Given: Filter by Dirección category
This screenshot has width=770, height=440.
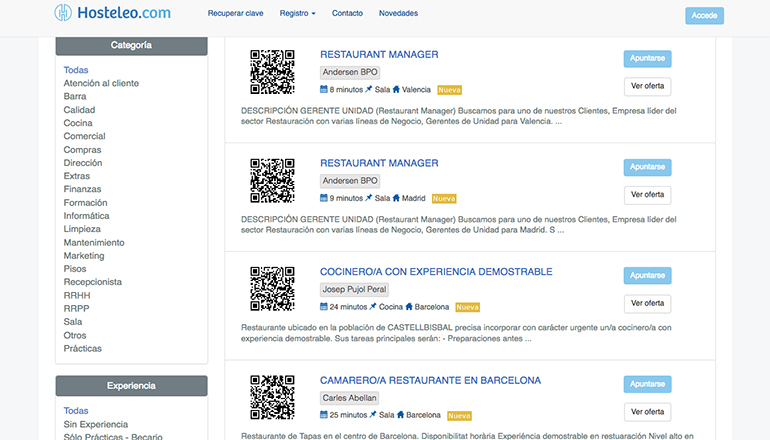Looking at the screenshot, I should click(82, 163).
